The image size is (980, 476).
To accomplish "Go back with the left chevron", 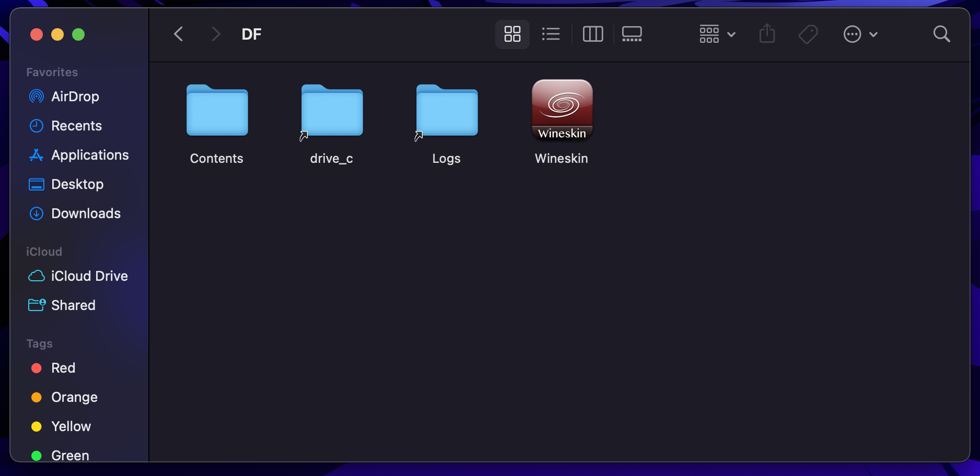I will [179, 34].
